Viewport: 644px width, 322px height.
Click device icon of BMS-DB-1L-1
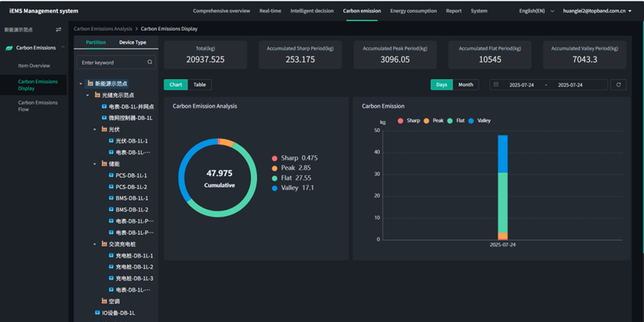point(111,198)
